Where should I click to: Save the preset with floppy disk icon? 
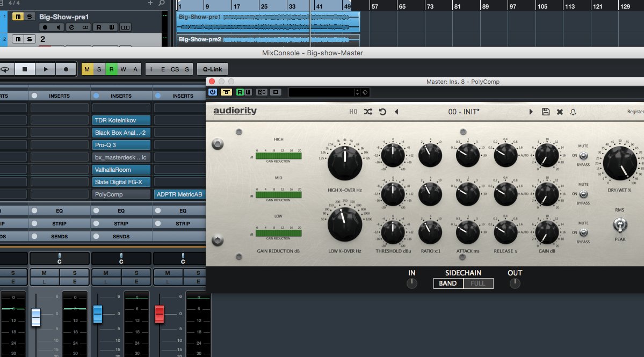(x=545, y=112)
